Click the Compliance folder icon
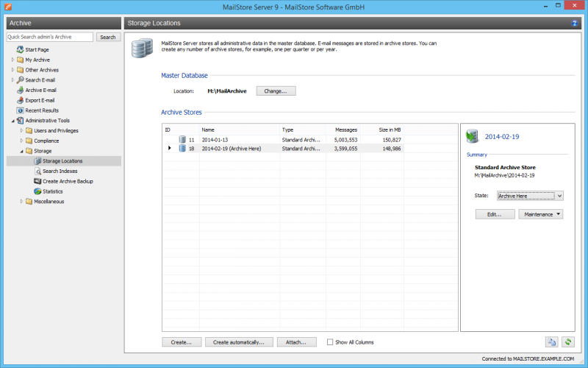Image resolution: width=588 pixels, height=368 pixels. coord(29,141)
